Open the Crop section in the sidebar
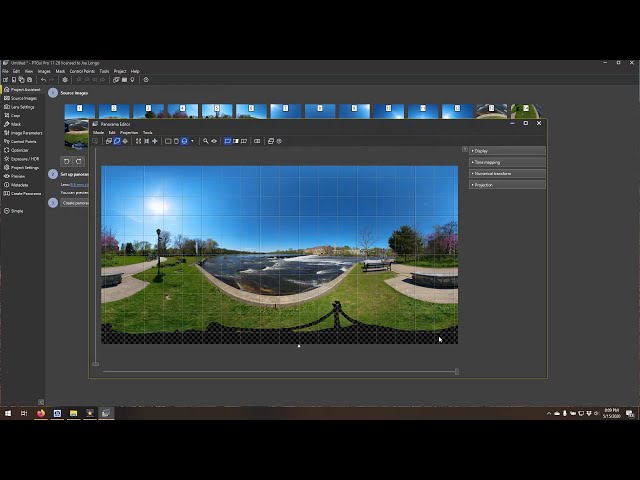Viewport: 640px width, 480px height. click(12, 116)
